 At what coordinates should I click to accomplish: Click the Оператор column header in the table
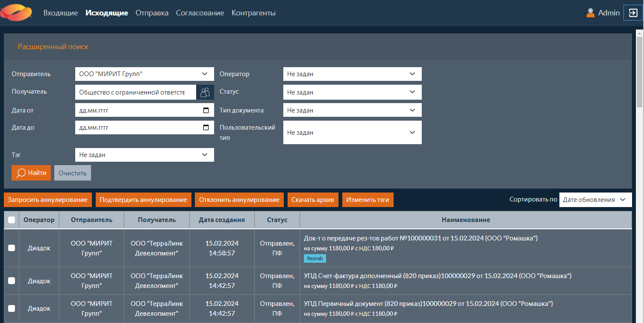click(x=39, y=220)
